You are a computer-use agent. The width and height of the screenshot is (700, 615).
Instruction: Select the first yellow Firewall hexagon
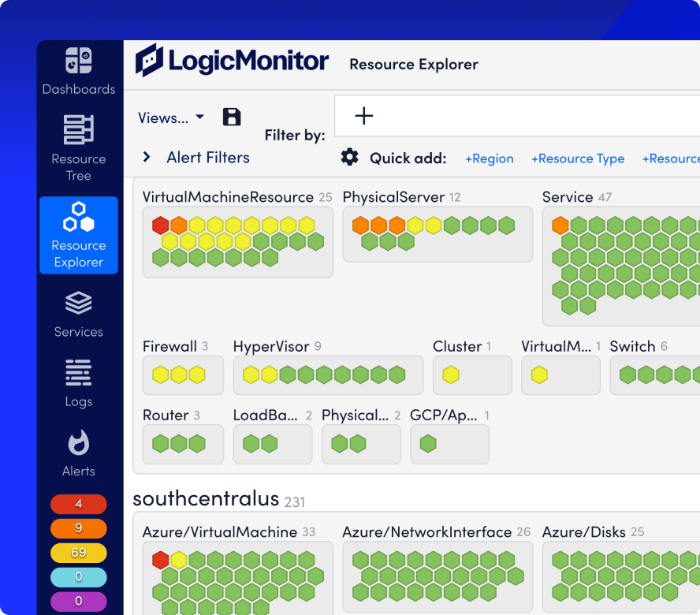click(161, 375)
